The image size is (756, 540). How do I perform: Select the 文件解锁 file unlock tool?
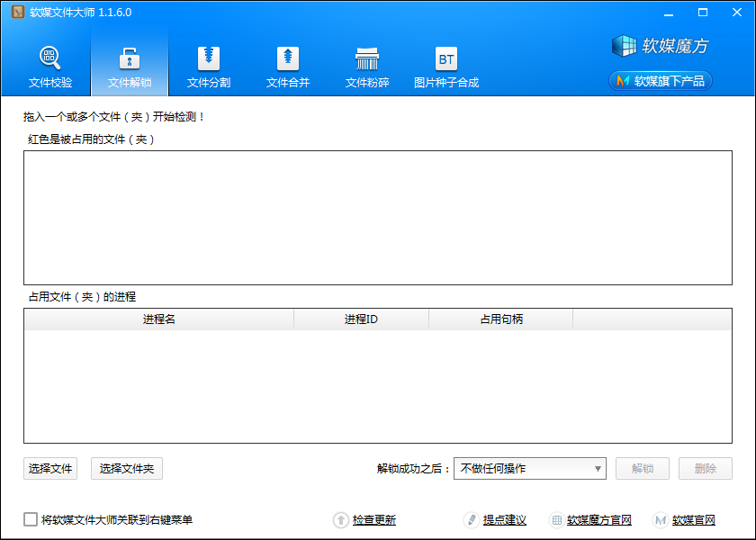pyautogui.click(x=130, y=67)
